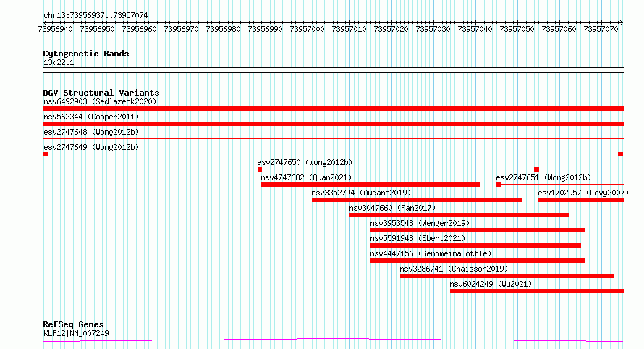Open the KLF12|NM_007249 gene label
This screenshot has width=644, height=349.
(x=76, y=333)
